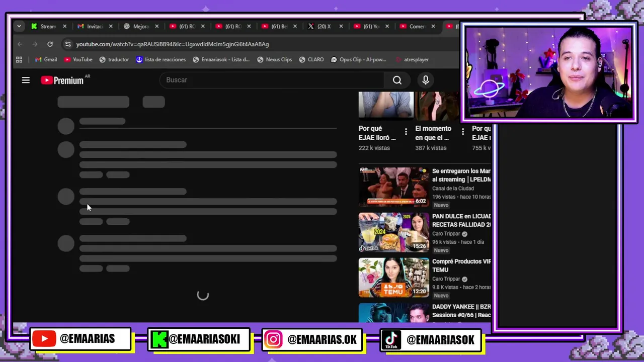Start voice search with microphone icon

point(426,80)
